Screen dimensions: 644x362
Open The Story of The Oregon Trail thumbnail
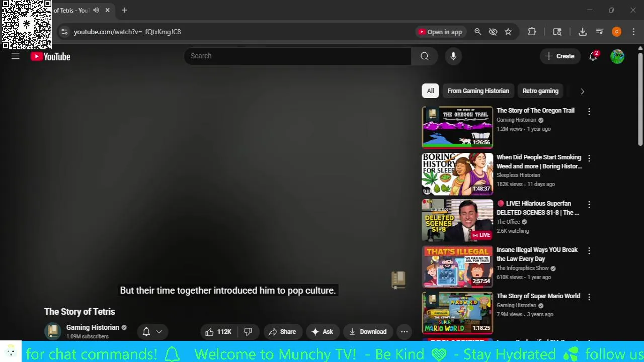click(x=457, y=127)
